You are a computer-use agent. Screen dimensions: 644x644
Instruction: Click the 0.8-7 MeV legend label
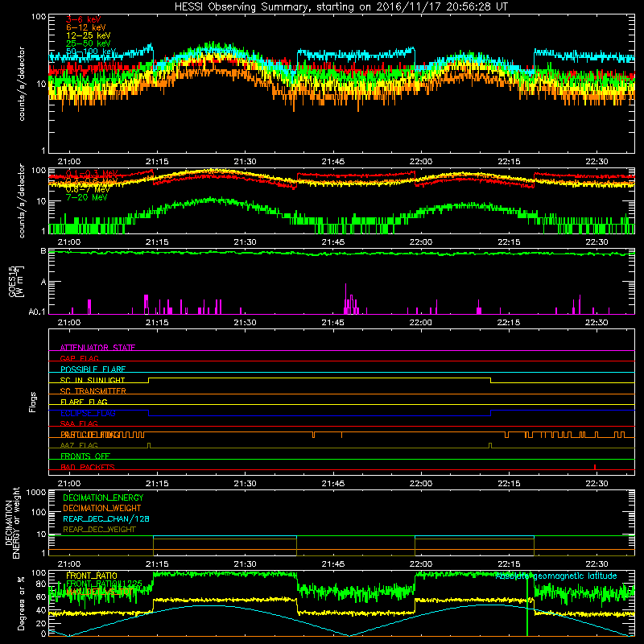pyautogui.click(x=88, y=189)
